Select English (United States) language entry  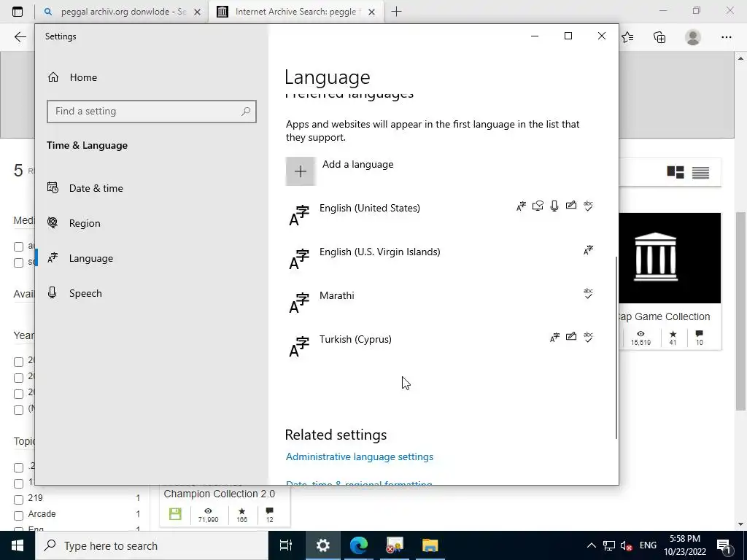coord(441,214)
